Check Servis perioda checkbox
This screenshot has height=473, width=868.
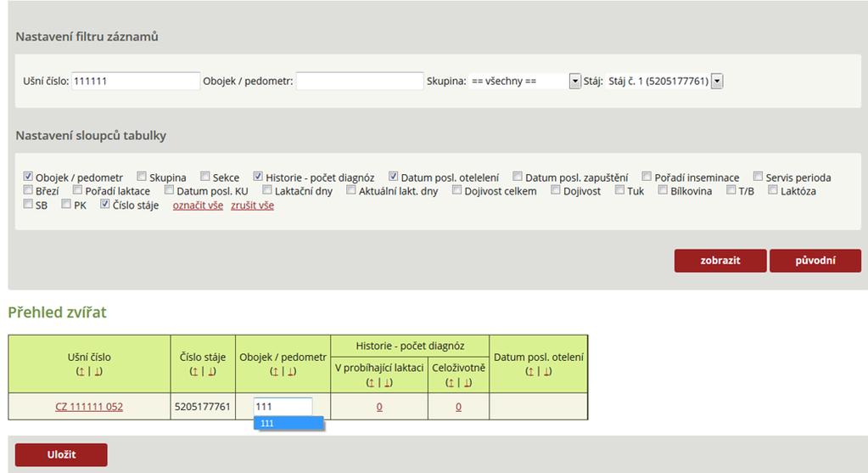point(758,176)
